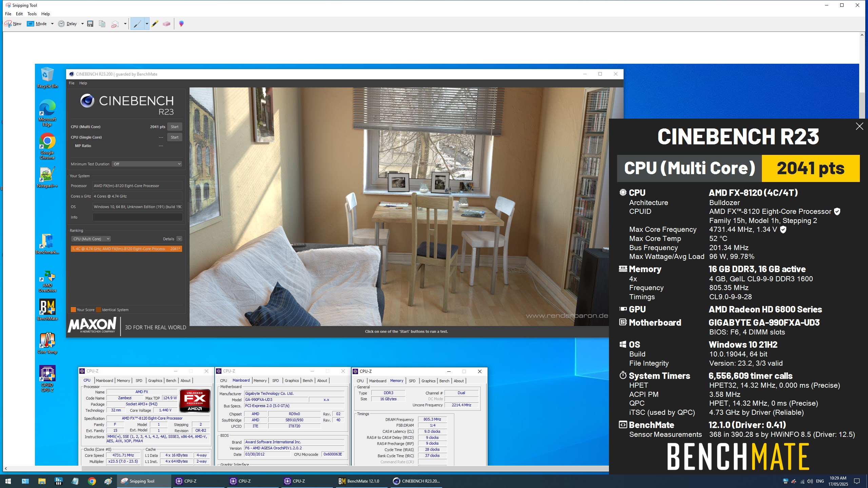Select the Eraser tool
The height and width of the screenshot is (488, 868).
(x=166, y=24)
